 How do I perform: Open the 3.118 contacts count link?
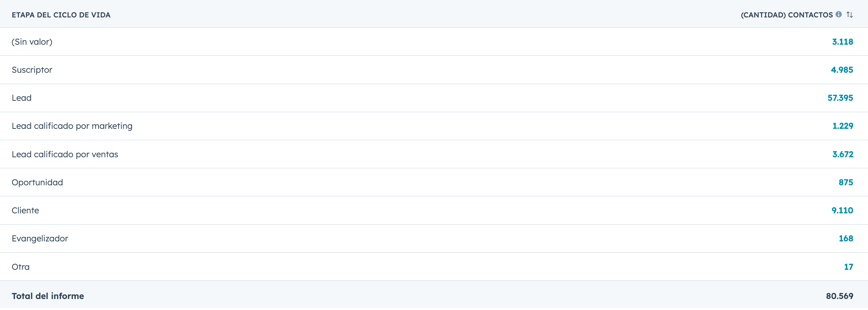(842, 42)
